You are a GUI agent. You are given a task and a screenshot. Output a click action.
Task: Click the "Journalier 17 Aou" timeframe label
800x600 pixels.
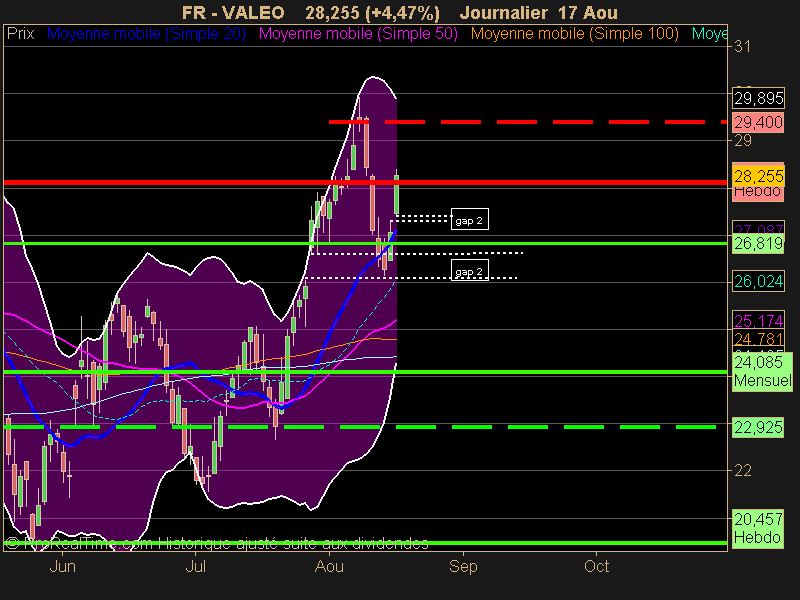538,12
